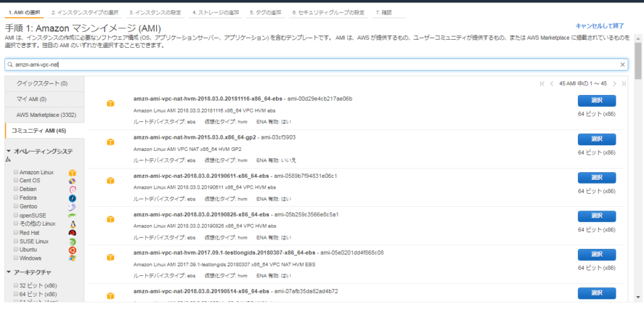Check the Gentoo filter
This screenshot has height=315, width=644.
(16, 207)
